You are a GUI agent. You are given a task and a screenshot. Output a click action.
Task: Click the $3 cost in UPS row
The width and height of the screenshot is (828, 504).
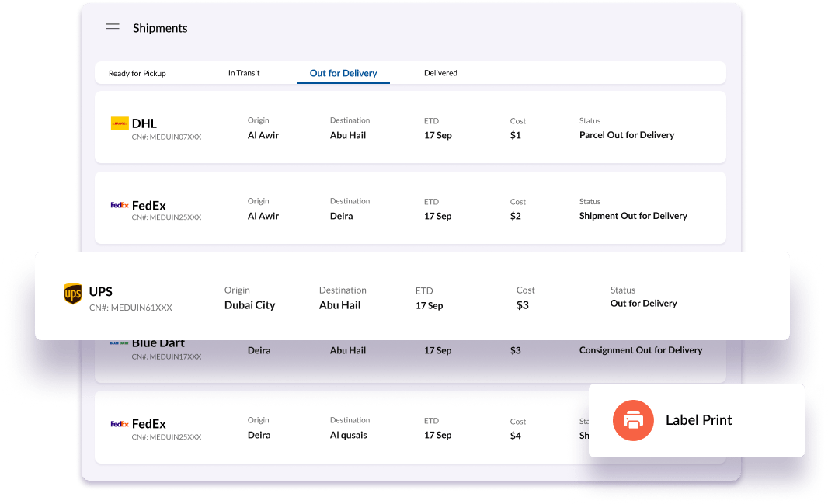(522, 305)
